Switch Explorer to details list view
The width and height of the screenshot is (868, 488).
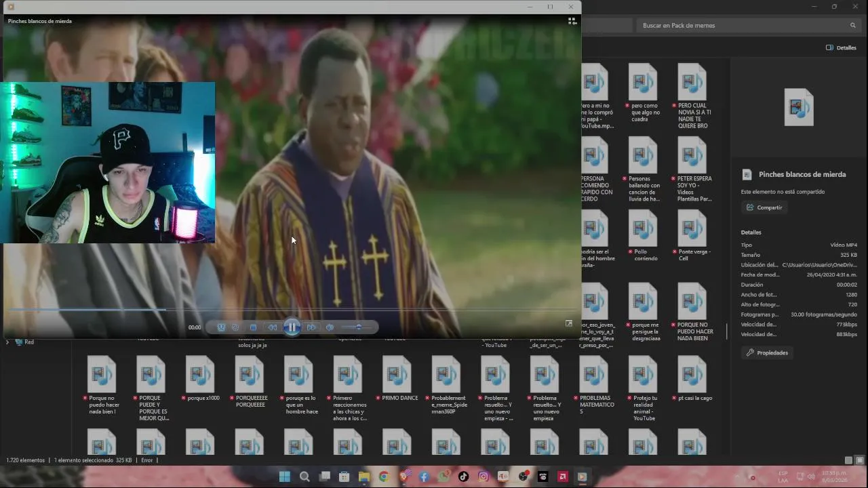click(x=848, y=460)
